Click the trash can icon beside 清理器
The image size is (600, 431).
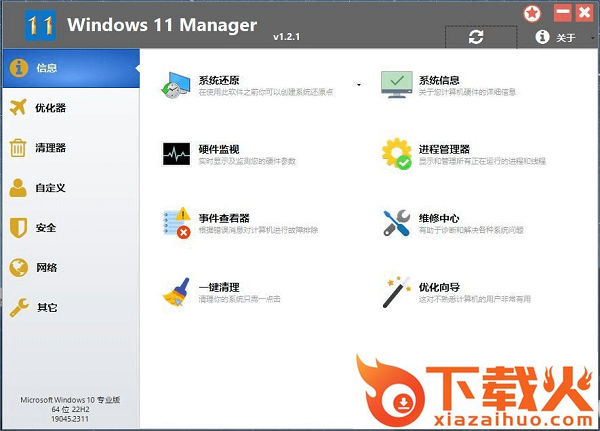(18, 148)
